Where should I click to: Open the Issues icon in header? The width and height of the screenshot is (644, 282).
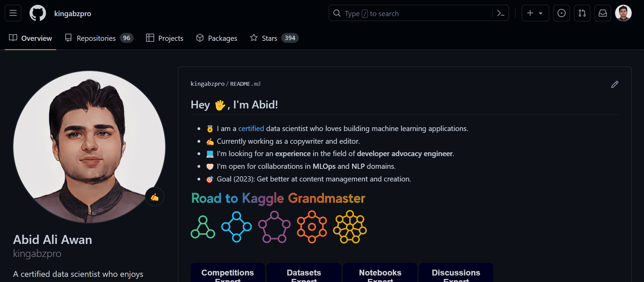[562, 13]
